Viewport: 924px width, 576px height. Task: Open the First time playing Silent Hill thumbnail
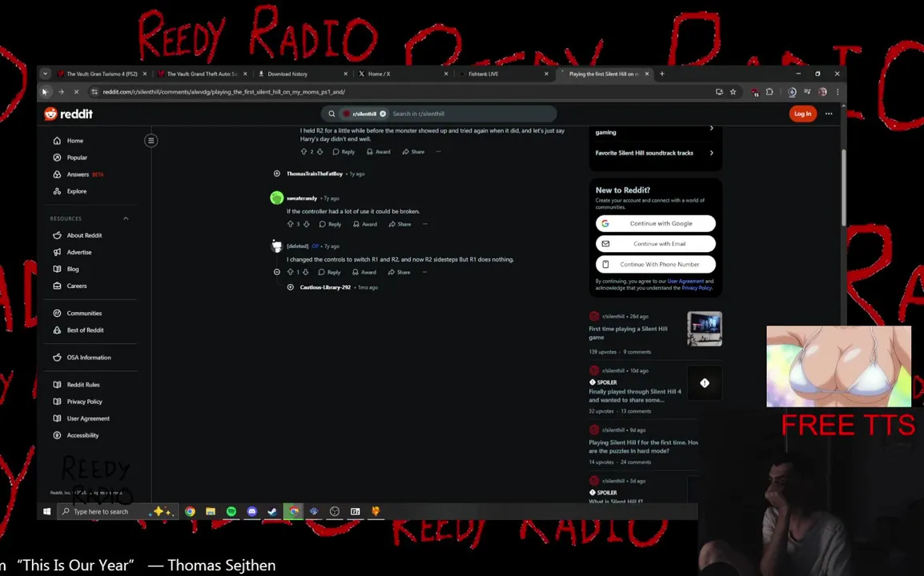pyautogui.click(x=704, y=329)
